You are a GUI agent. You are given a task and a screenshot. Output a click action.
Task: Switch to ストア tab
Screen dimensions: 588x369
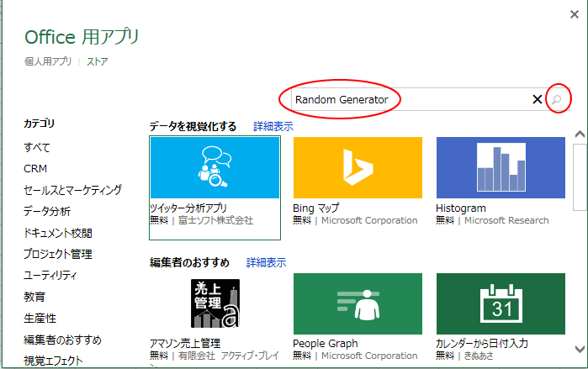tap(97, 61)
